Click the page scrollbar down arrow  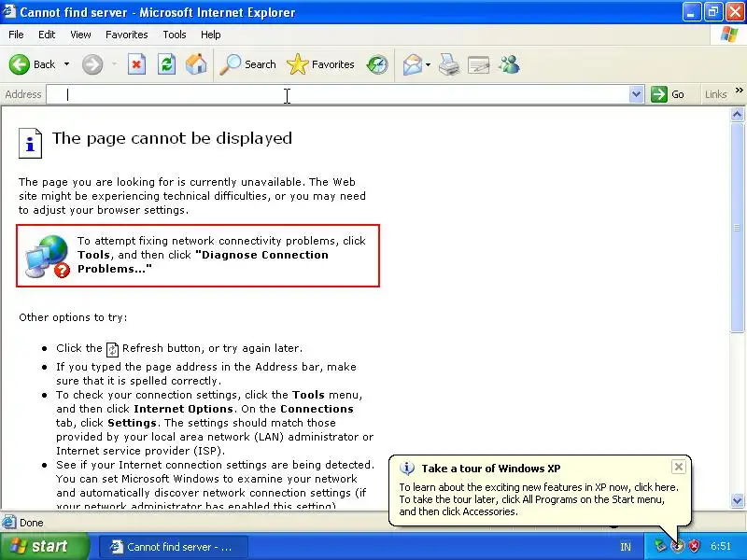click(737, 500)
